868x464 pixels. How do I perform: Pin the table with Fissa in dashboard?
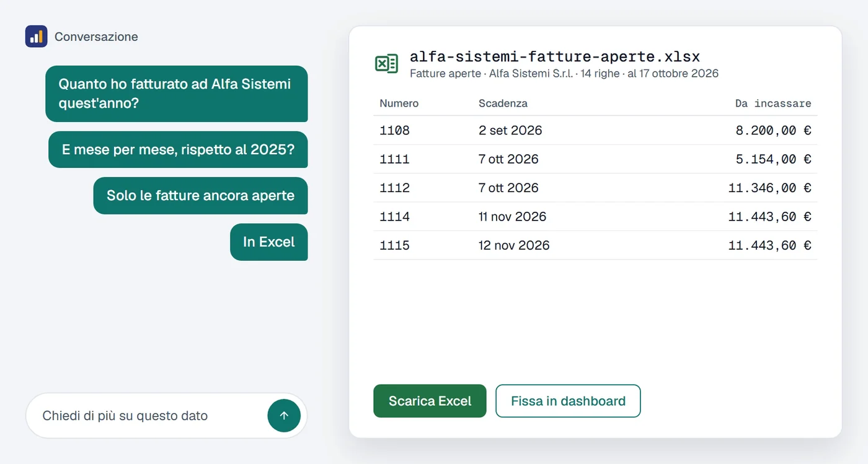point(568,401)
